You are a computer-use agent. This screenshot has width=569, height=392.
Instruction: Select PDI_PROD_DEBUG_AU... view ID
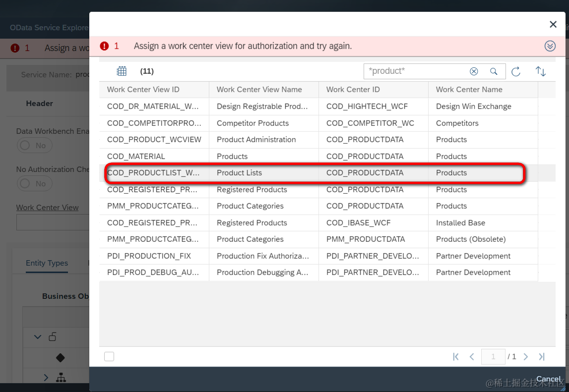[x=153, y=273]
